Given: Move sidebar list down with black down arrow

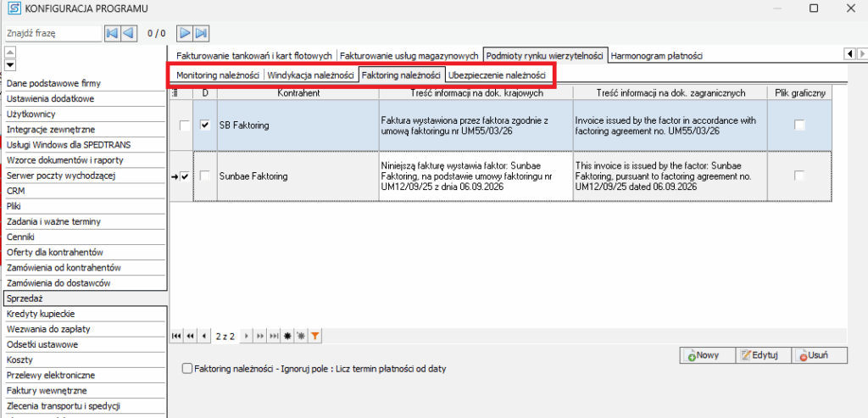Looking at the screenshot, I should (x=10, y=64).
